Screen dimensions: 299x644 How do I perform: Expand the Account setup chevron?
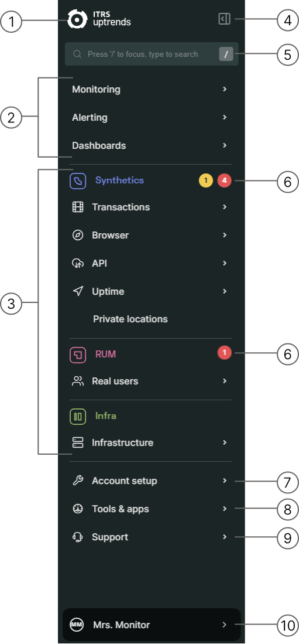point(224,481)
